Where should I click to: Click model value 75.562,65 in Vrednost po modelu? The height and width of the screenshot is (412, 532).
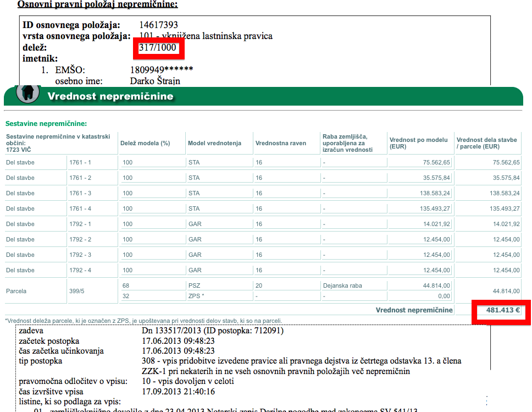[x=436, y=162]
